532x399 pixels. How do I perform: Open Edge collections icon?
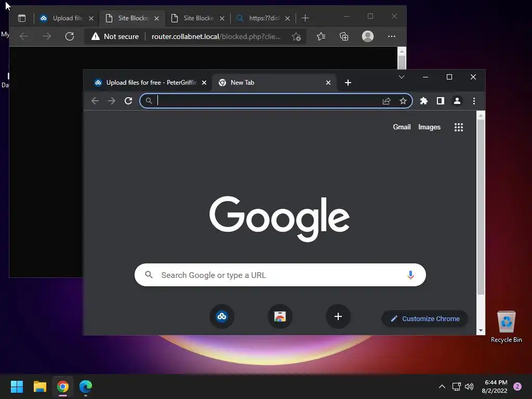point(344,36)
